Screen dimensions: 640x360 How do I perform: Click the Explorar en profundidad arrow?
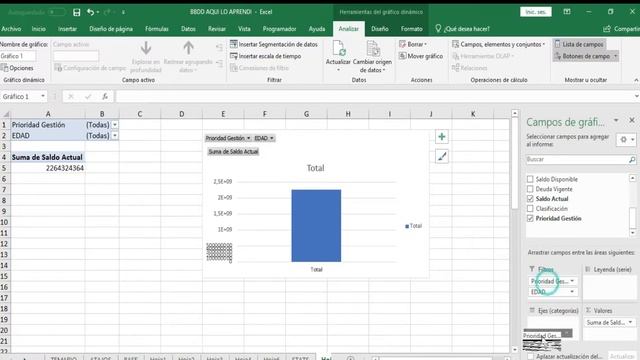click(146, 49)
